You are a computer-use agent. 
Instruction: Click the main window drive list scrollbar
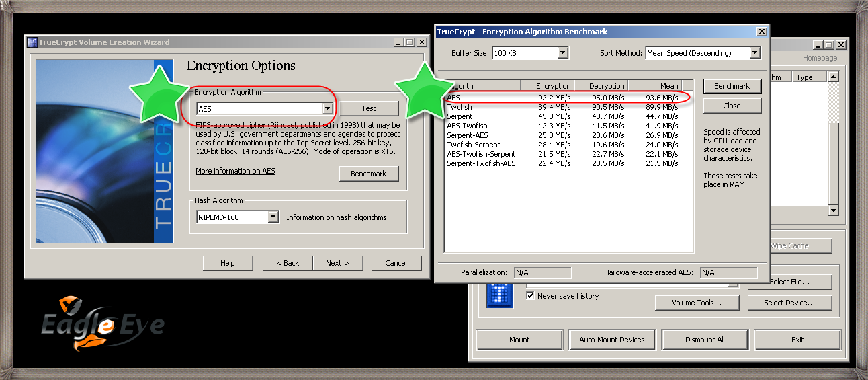point(834,144)
